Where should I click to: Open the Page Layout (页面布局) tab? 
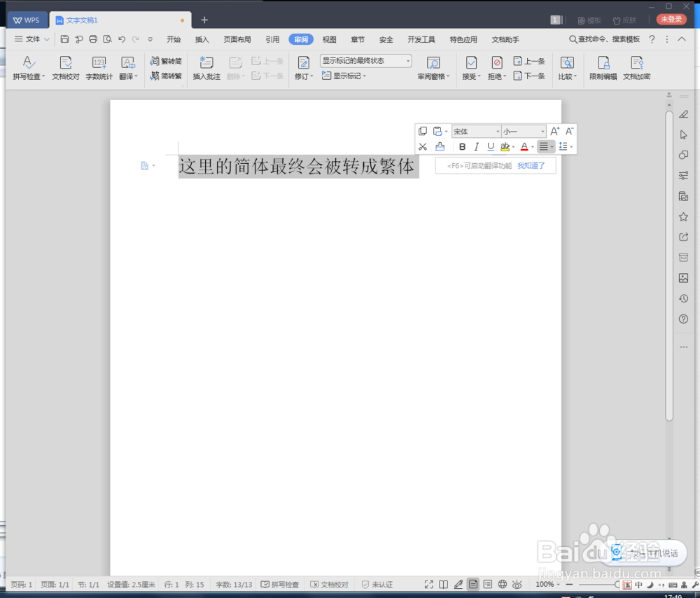point(237,39)
